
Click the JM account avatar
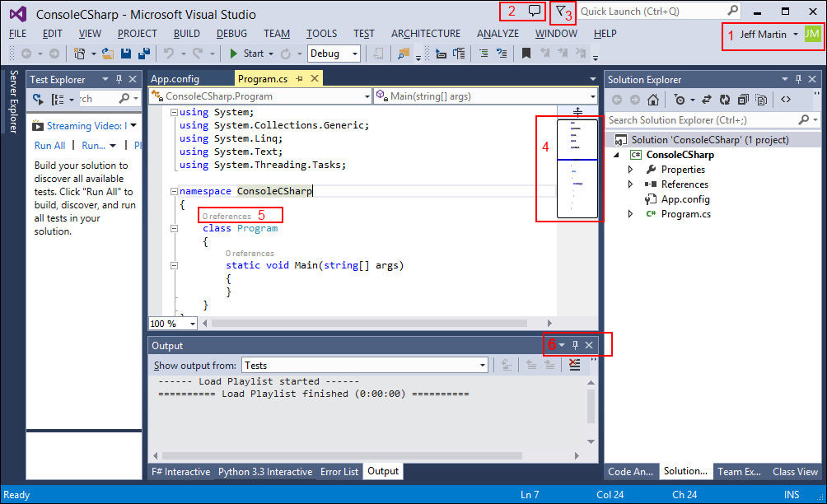pos(812,35)
